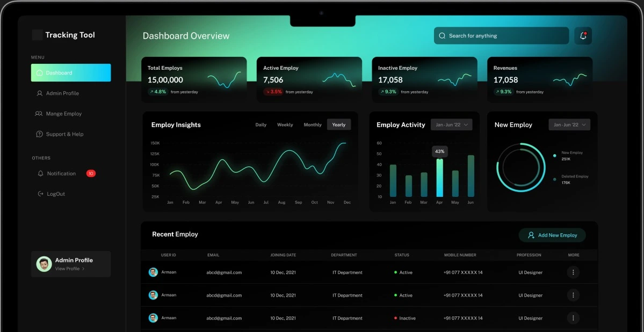Click the Search for anything field
This screenshot has width=644, height=332.
(x=505, y=36)
